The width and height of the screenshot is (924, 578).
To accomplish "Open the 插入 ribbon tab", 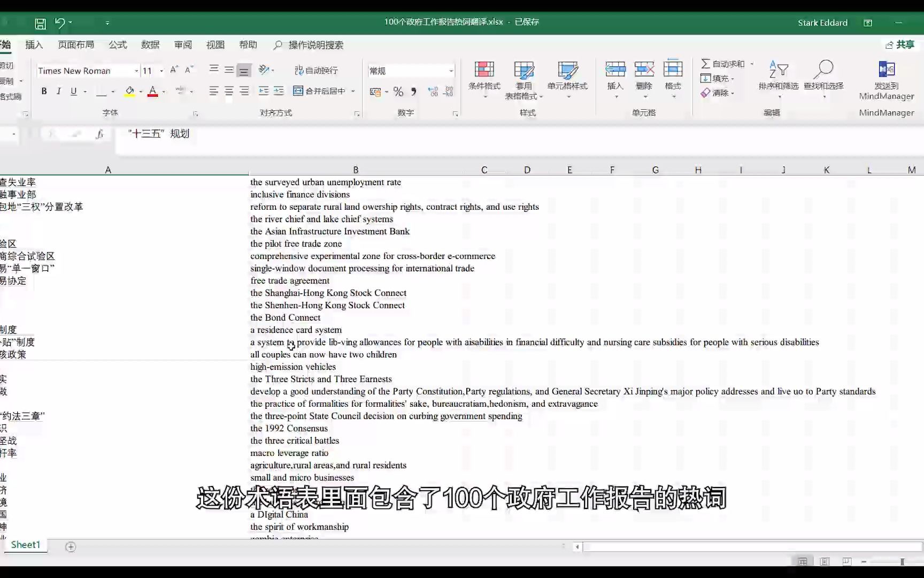I will pos(34,45).
